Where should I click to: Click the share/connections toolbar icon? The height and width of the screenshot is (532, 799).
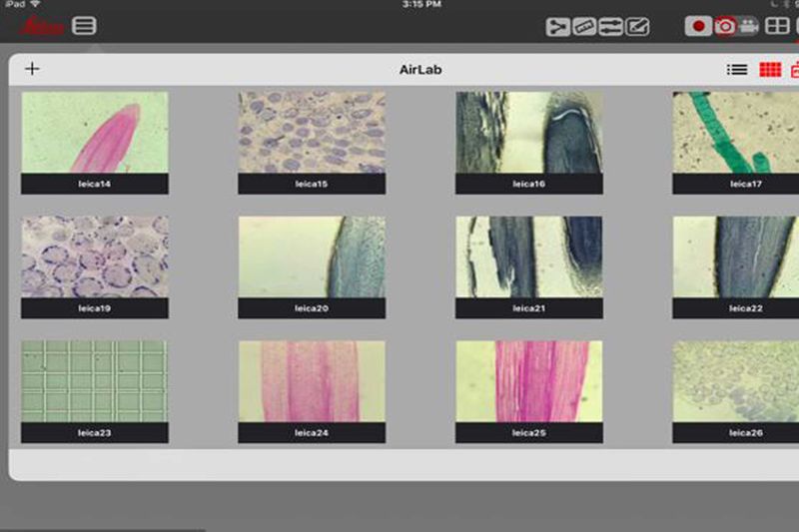(557, 27)
